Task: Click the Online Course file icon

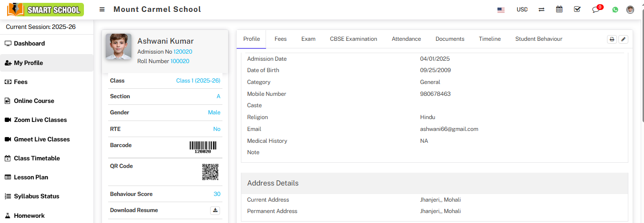Action: [8, 101]
